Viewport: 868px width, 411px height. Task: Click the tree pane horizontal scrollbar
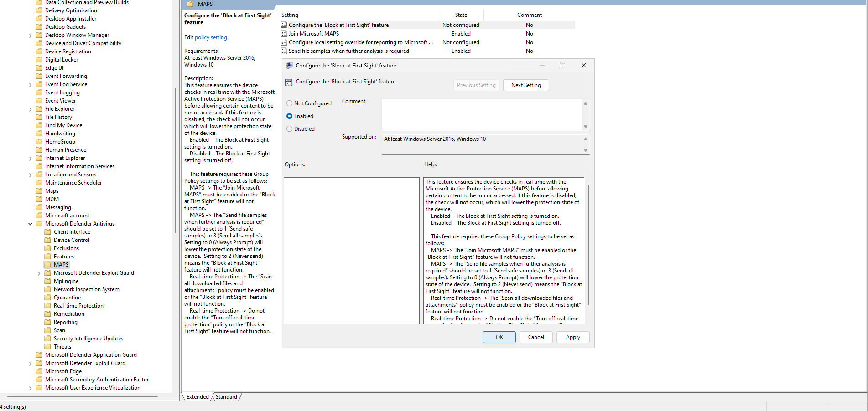pyautogui.click(x=82, y=396)
